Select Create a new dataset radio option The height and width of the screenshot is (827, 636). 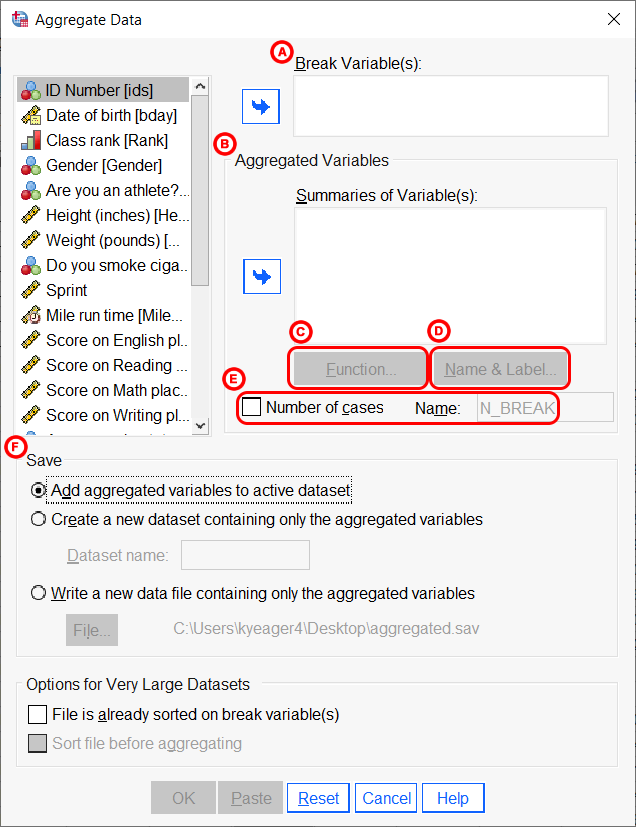[x=37, y=518]
